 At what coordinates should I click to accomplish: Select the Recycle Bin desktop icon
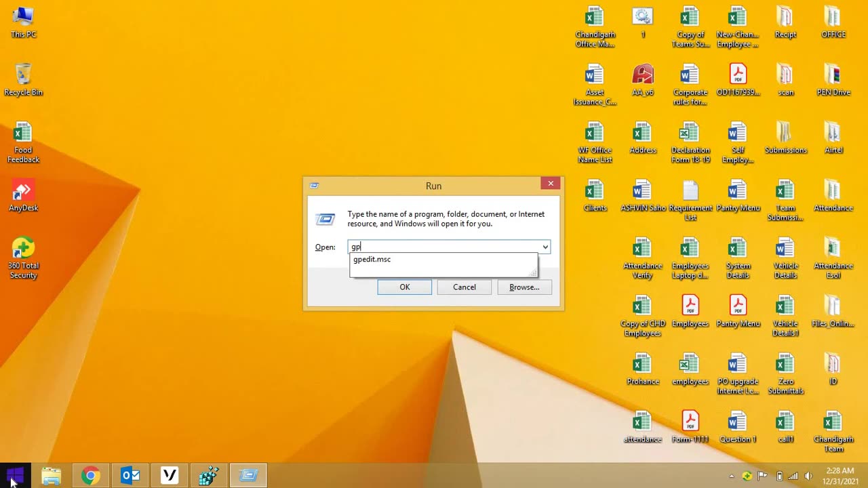click(23, 80)
